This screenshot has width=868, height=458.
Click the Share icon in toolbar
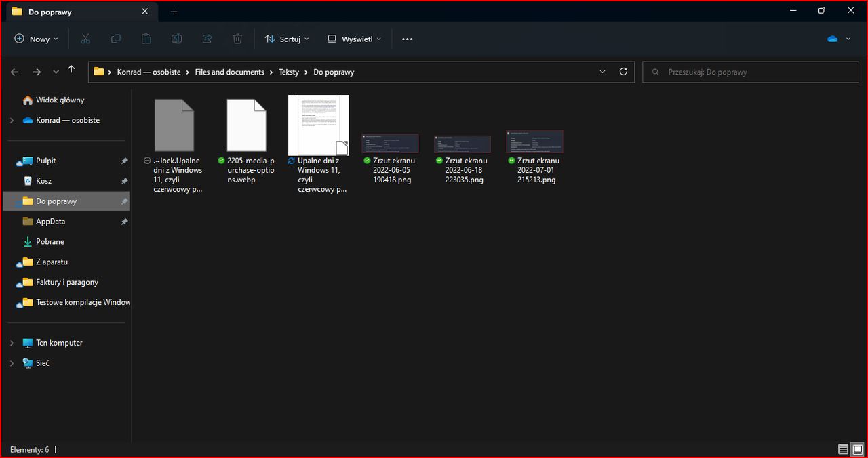[208, 39]
